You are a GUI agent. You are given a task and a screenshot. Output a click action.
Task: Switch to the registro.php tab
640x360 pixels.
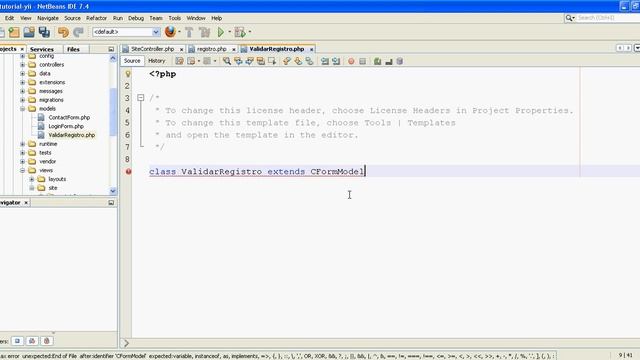211,49
